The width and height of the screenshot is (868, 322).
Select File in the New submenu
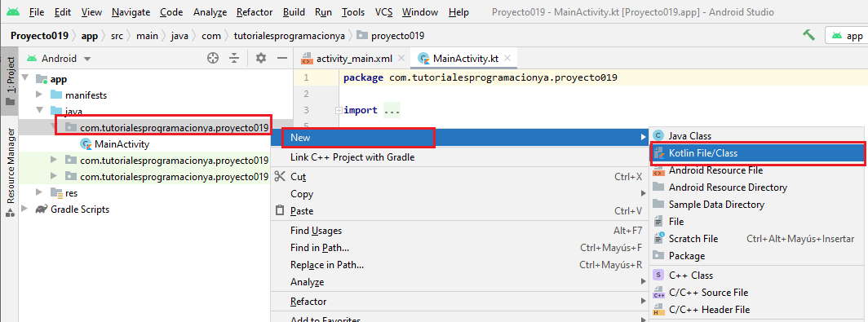tap(758, 221)
